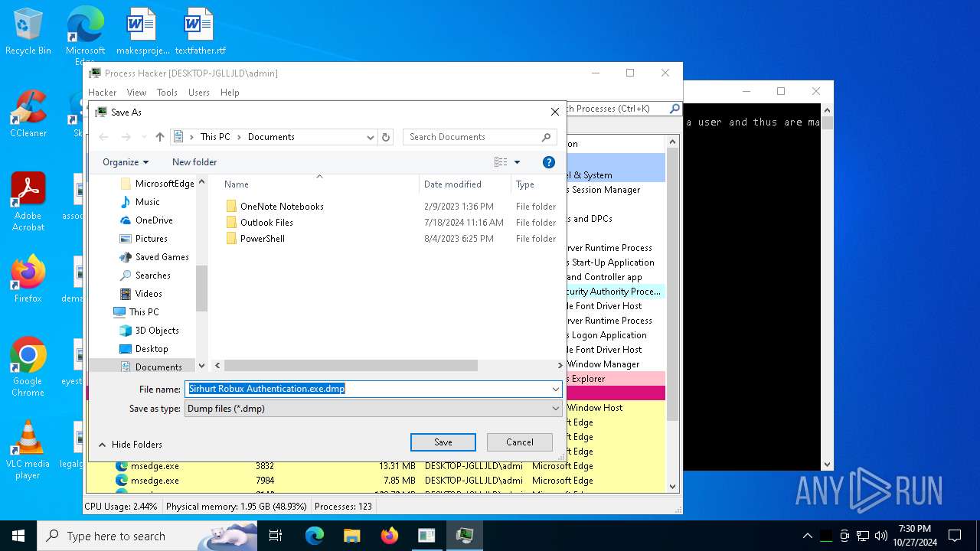Screen dimensions: 980x551
Task: Click the search magnifier in Search Documents
Action: [546, 137]
